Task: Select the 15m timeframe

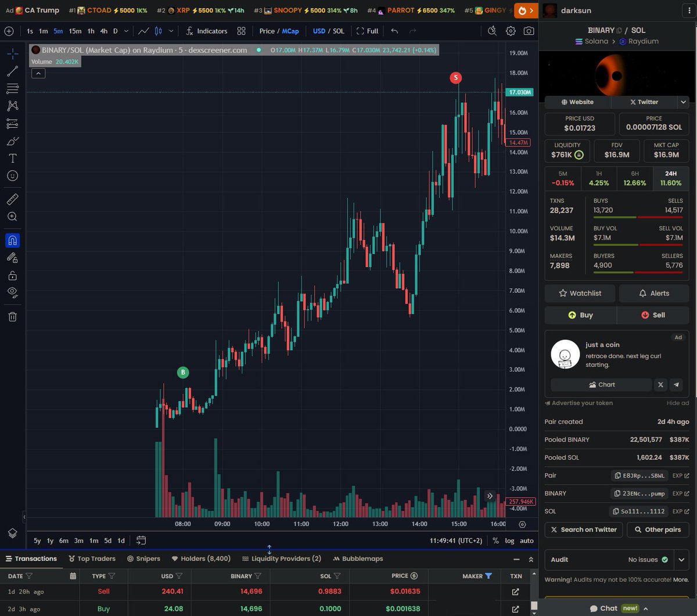Action: pyautogui.click(x=75, y=31)
